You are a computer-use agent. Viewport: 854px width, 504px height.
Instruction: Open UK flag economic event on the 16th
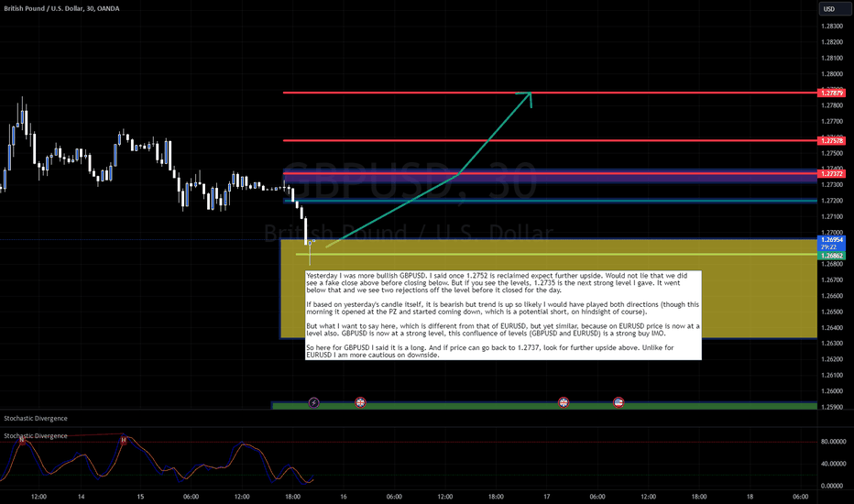tap(360, 402)
